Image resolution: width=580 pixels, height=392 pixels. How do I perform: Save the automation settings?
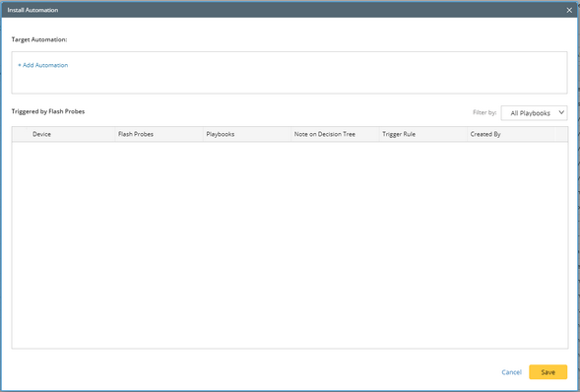click(548, 372)
